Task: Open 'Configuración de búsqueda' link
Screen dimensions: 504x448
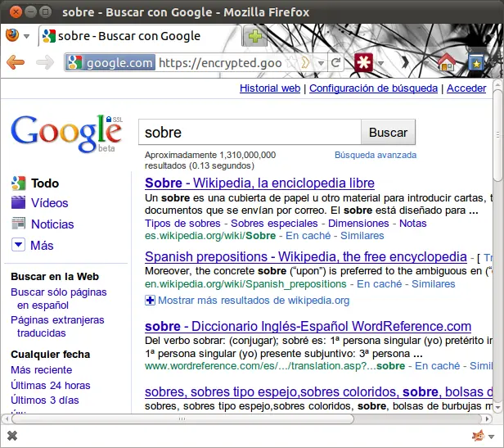Action: point(373,88)
